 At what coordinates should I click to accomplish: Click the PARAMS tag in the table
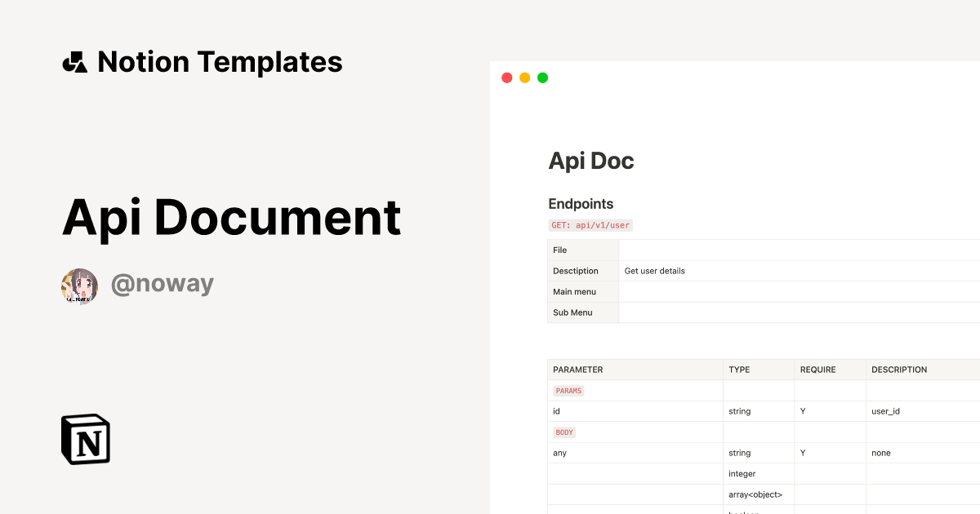pyautogui.click(x=568, y=391)
